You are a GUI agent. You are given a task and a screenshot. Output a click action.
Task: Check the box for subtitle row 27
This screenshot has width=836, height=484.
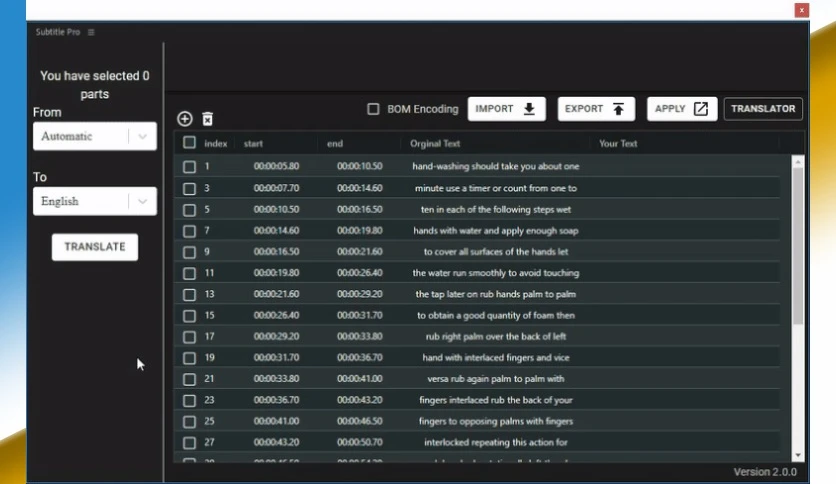[189, 443]
